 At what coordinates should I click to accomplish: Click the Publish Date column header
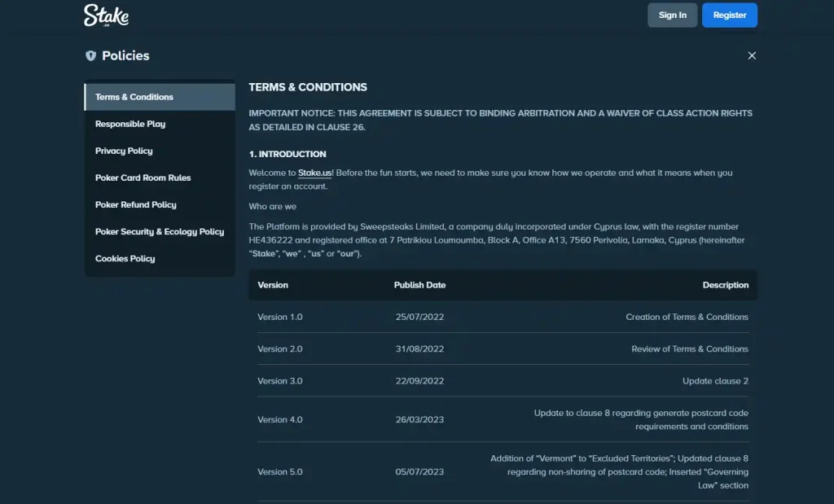click(x=419, y=285)
